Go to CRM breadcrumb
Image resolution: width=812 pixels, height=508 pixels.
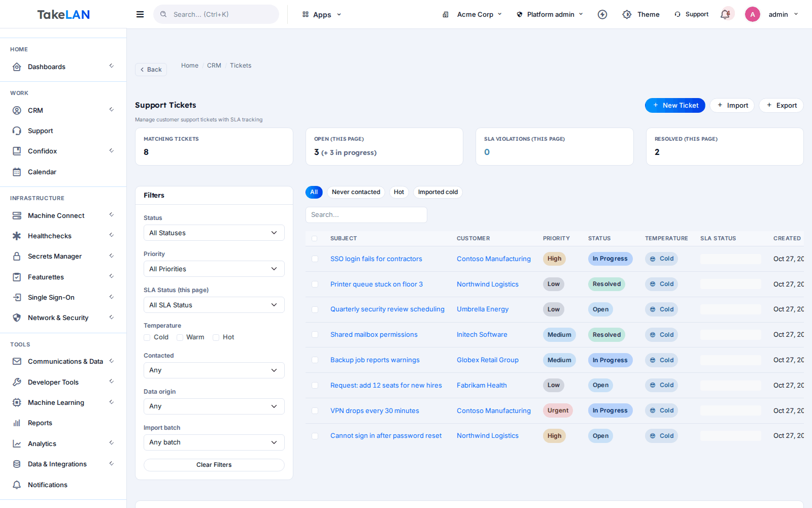tap(214, 66)
